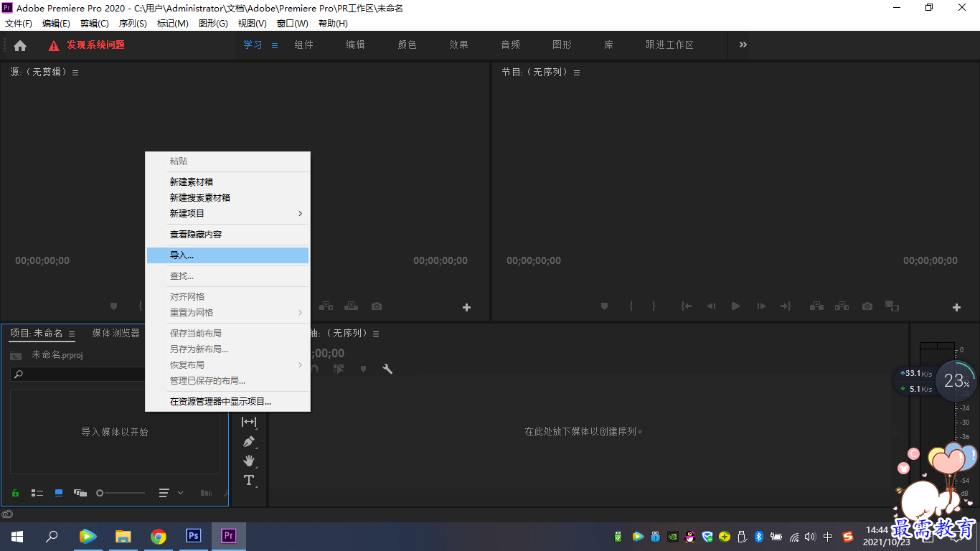Expand 重置为网格 submenu arrow
This screenshot has width=980, height=551.
[301, 312]
